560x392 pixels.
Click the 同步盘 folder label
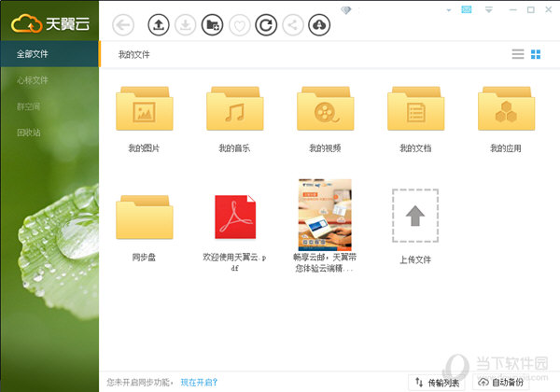(144, 257)
